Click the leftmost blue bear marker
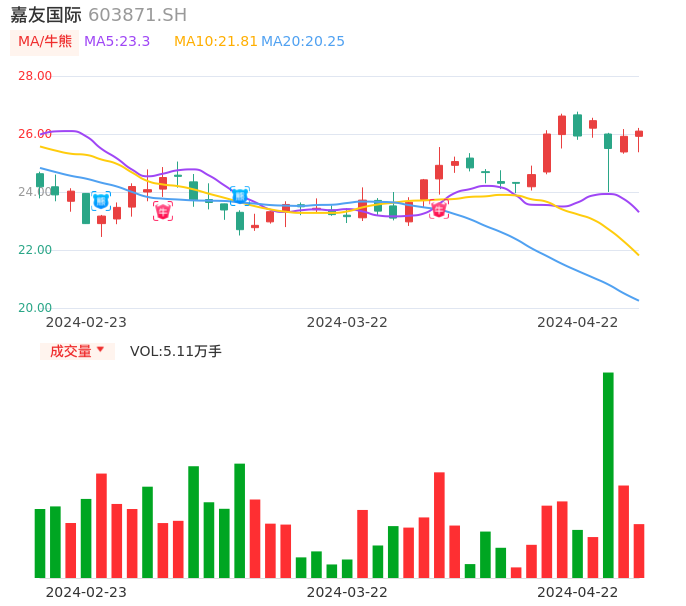This screenshot has width=686, height=606. pyautogui.click(x=101, y=201)
